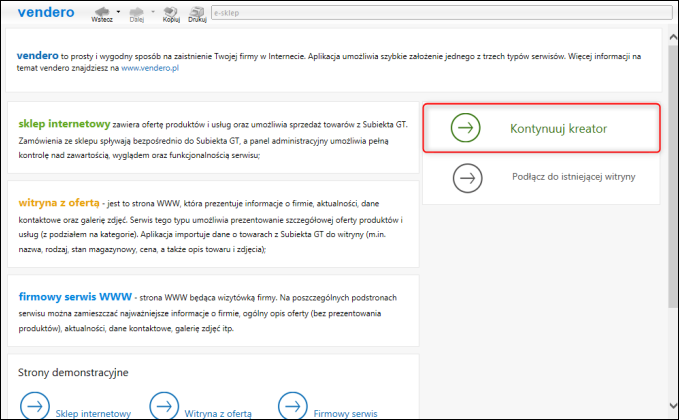Click the green sklep internetowy heading
The width and height of the screenshot is (679, 420).
(x=64, y=124)
